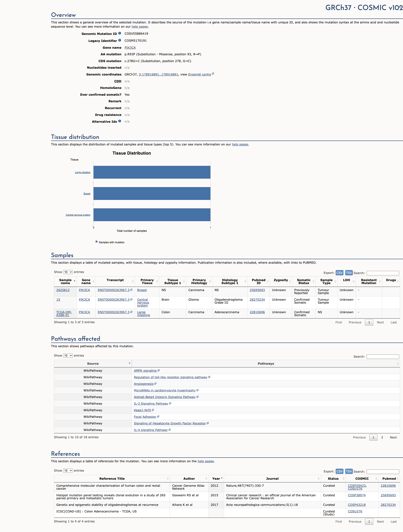
Task: Click Breast label in chart
Action: pyautogui.click(x=87, y=193)
